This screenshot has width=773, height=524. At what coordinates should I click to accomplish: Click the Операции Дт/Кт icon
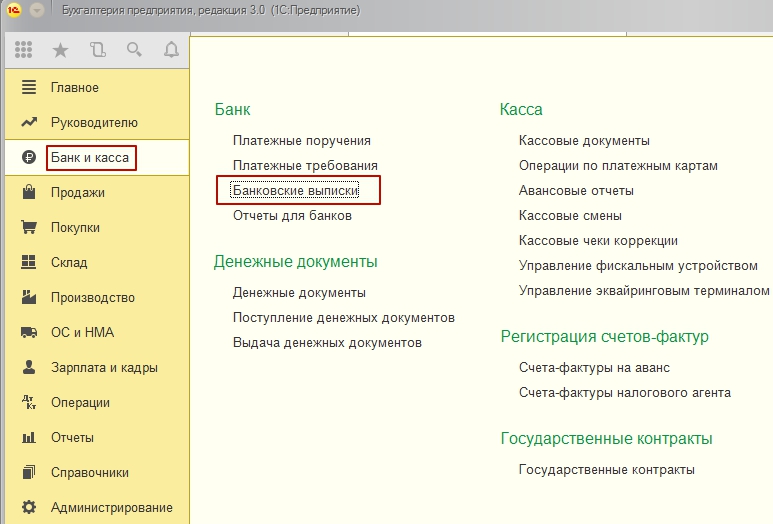point(29,402)
